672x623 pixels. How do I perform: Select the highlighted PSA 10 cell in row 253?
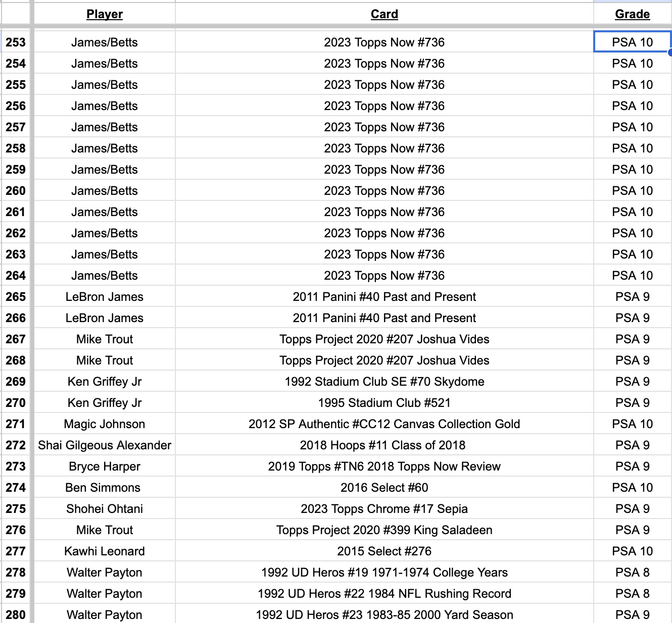(x=632, y=42)
